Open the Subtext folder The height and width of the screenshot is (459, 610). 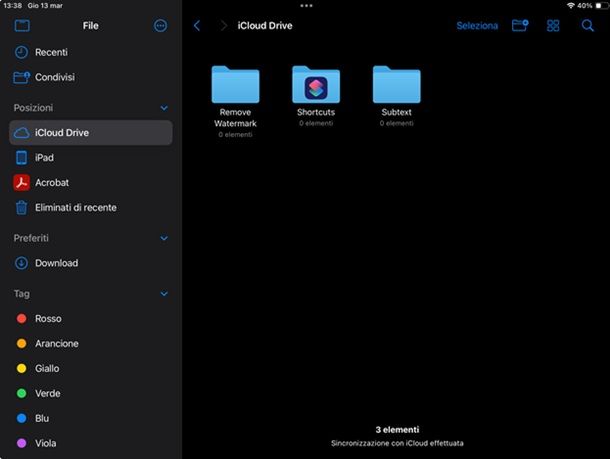(396, 84)
